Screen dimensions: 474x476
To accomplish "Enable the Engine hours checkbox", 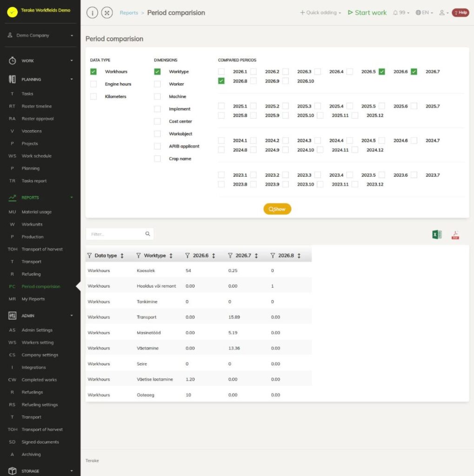I will (x=93, y=84).
